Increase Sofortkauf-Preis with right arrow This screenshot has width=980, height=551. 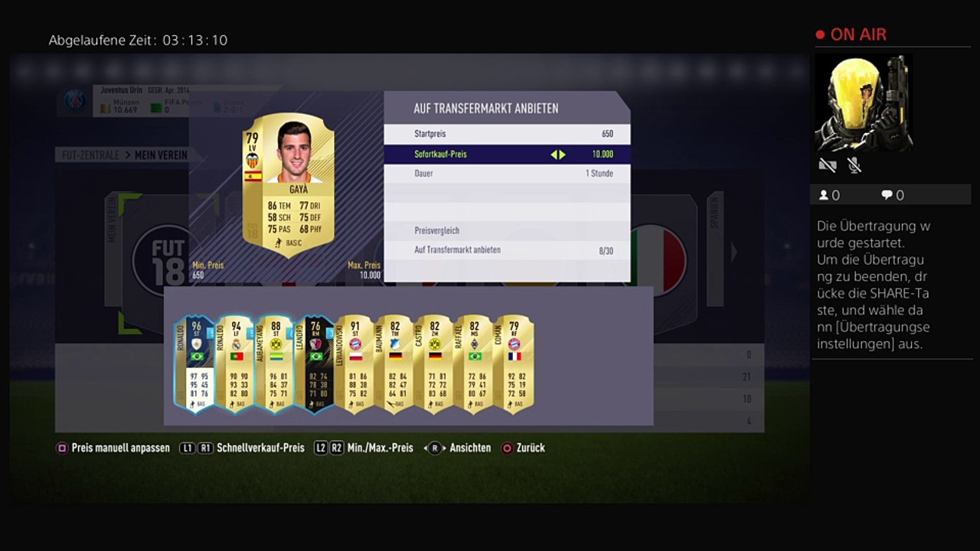[562, 155]
